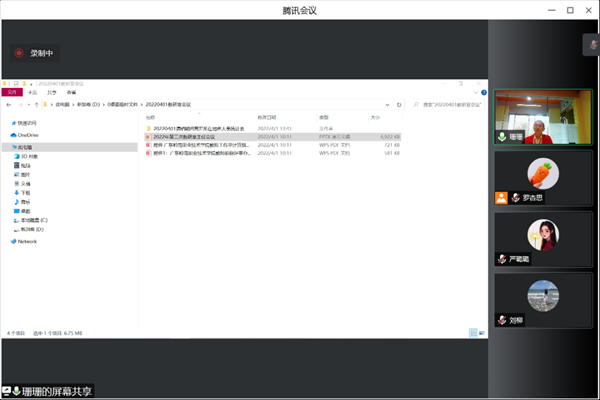Open the 共享 ribbon tab
Viewport: 600px width, 400px height.
pos(52,91)
